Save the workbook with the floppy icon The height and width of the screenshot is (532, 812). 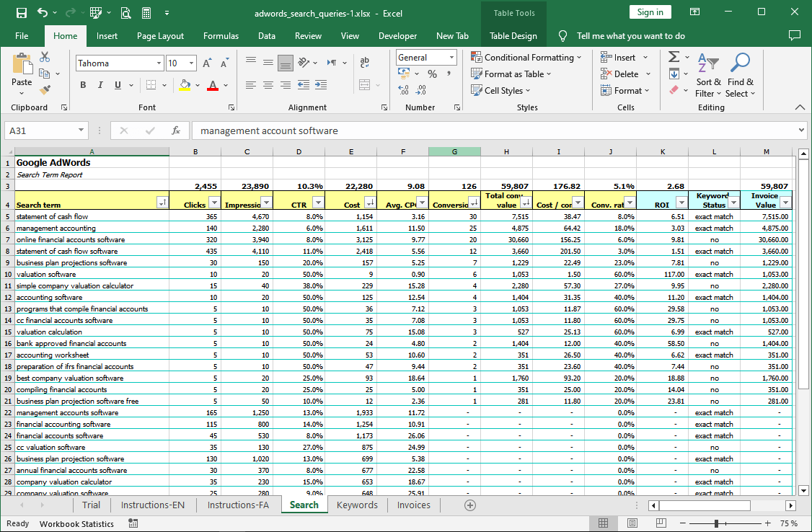[21, 13]
